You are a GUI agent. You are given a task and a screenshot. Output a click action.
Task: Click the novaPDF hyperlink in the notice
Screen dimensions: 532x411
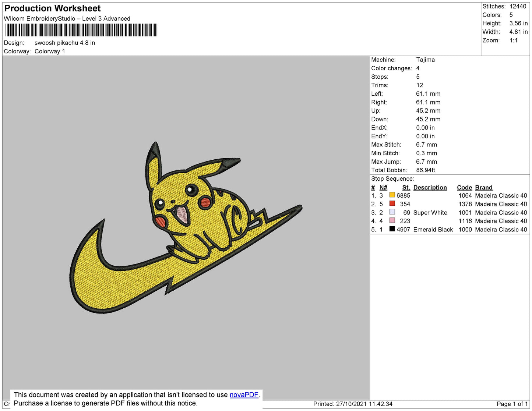pos(244,395)
